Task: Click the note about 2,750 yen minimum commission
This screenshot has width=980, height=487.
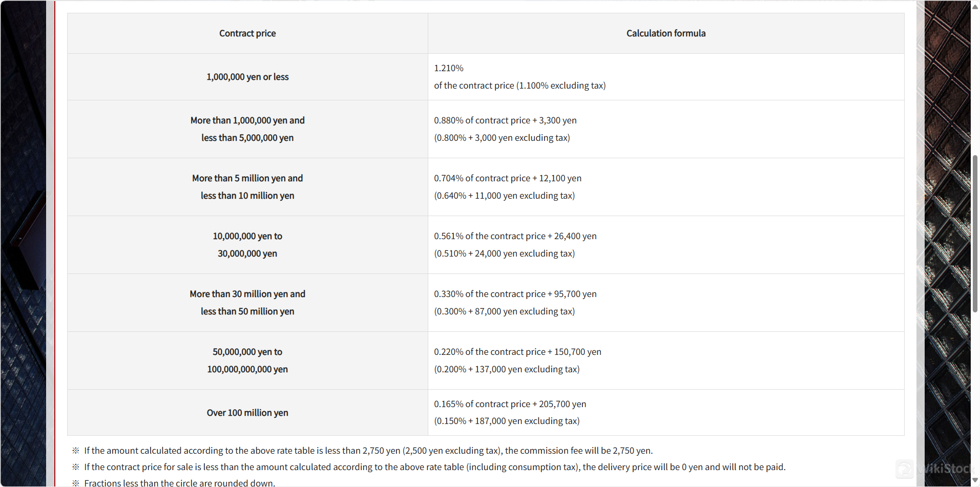Action: pyautogui.click(x=368, y=451)
